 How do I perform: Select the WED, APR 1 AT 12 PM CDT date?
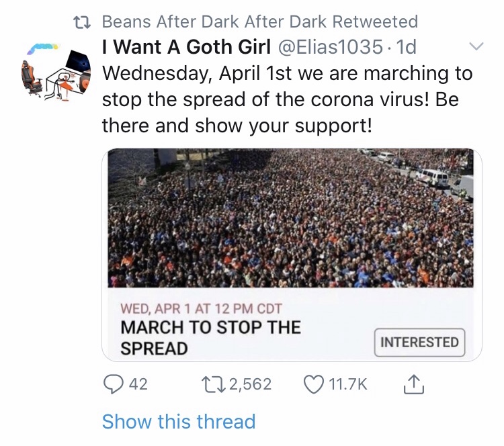[201, 309]
